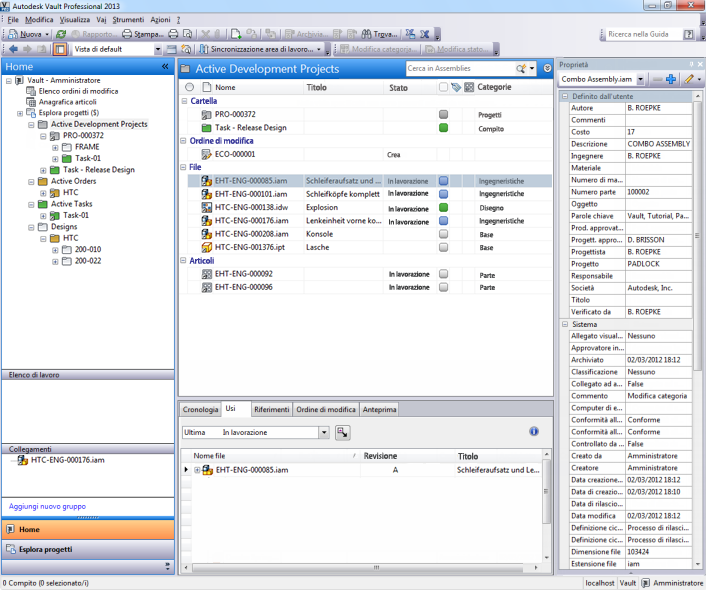Click the pencil edit icon in Proprietà panel
Viewport: 706px width, 590px height.
pos(689,79)
